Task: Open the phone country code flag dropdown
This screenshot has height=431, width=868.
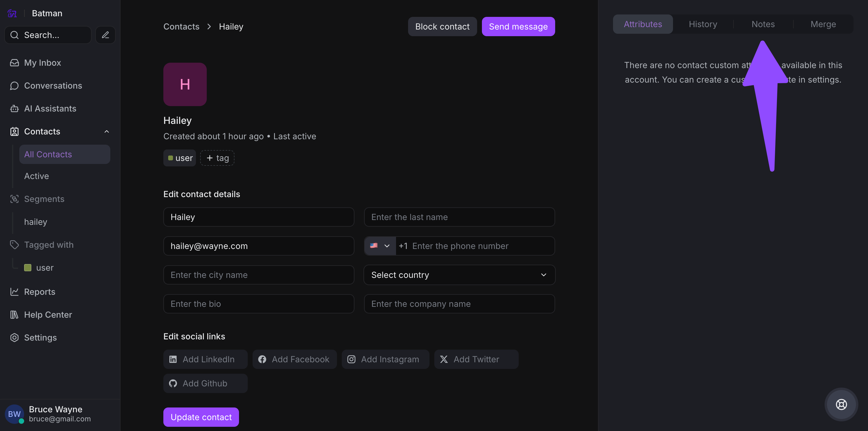Action: [380, 246]
